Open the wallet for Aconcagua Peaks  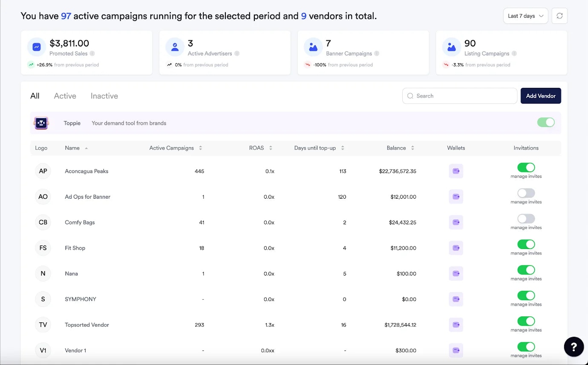[455, 171]
